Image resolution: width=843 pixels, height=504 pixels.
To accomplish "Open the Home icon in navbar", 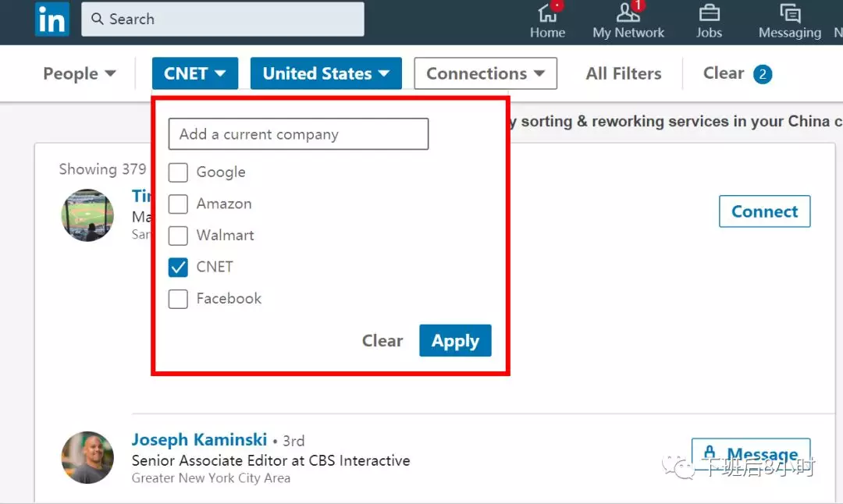I will (547, 13).
